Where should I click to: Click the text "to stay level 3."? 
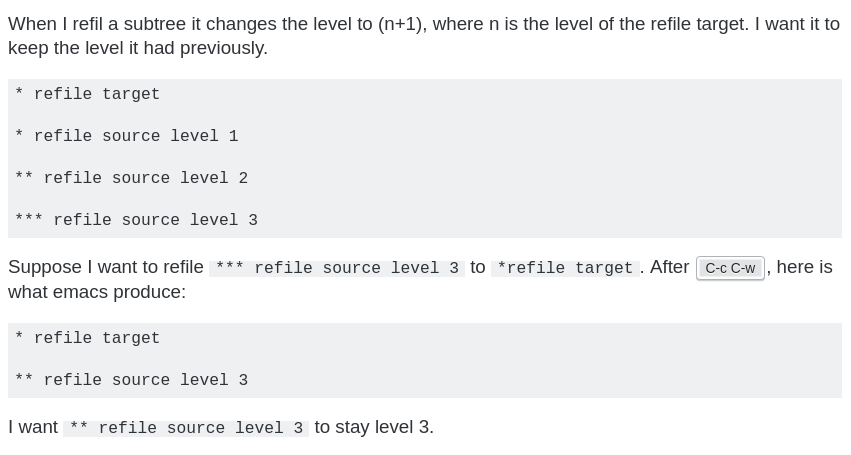(x=374, y=427)
